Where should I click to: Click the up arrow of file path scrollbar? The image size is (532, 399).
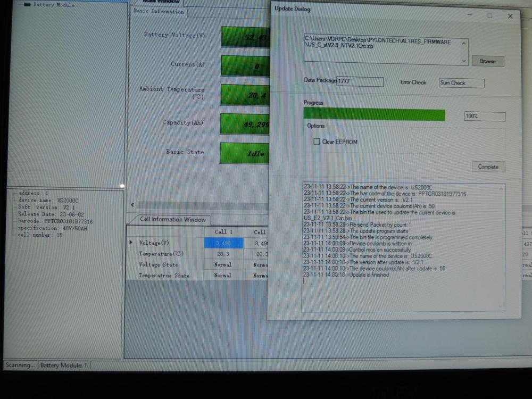tap(463, 43)
